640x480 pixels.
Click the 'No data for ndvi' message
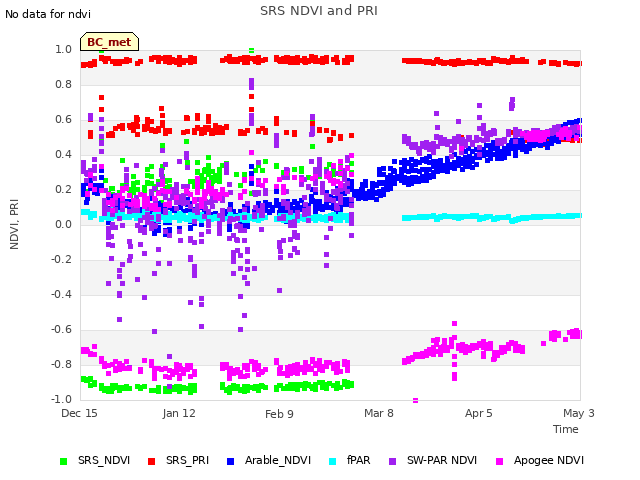tap(48, 14)
